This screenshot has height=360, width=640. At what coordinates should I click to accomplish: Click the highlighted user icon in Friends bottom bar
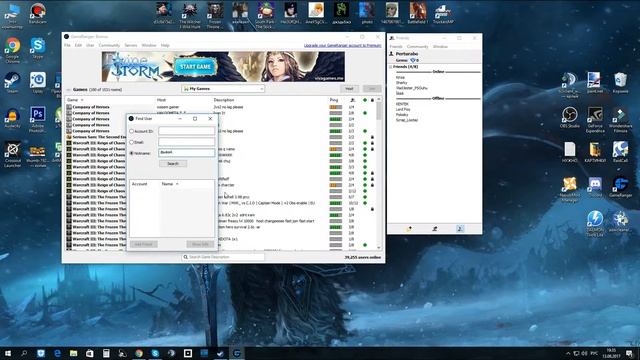[460, 229]
